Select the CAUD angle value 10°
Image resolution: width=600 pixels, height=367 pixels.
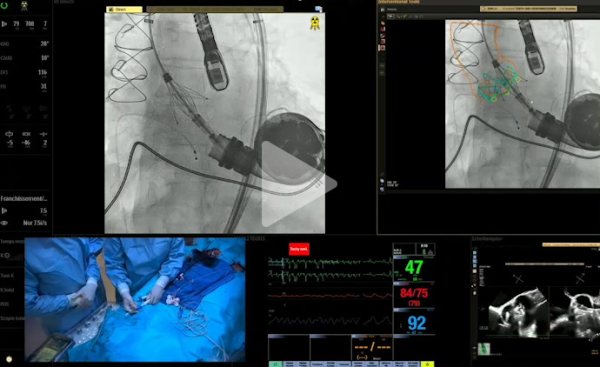tap(44, 58)
